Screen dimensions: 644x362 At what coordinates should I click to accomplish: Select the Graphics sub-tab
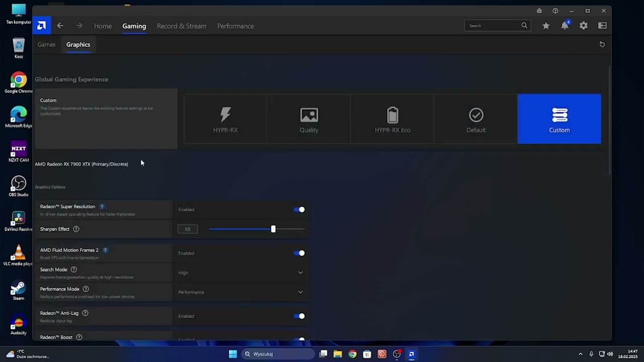coord(78,45)
